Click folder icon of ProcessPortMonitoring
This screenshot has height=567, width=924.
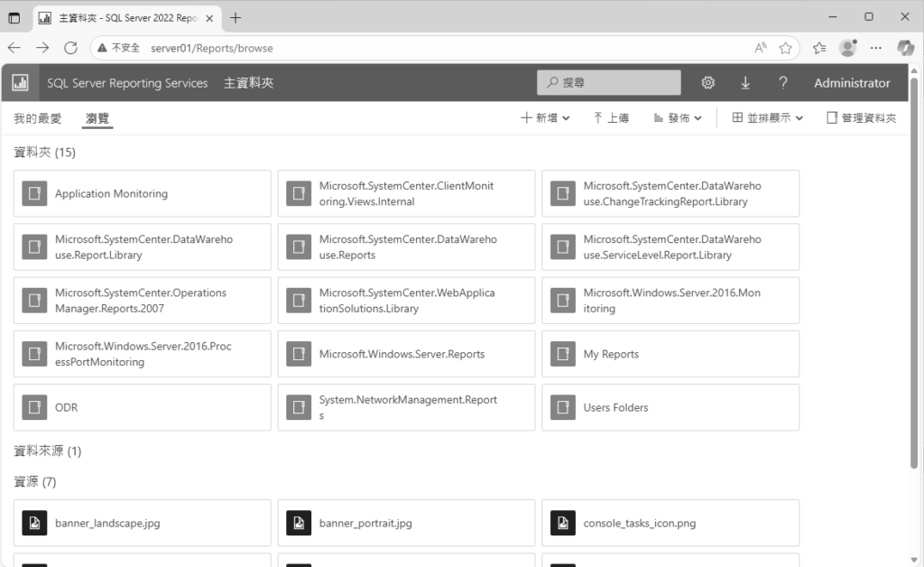pyautogui.click(x=34, y=354)
